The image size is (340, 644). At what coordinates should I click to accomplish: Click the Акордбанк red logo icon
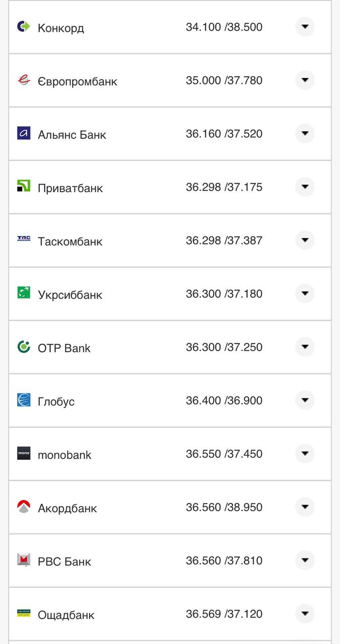click(x=24, y=507)
